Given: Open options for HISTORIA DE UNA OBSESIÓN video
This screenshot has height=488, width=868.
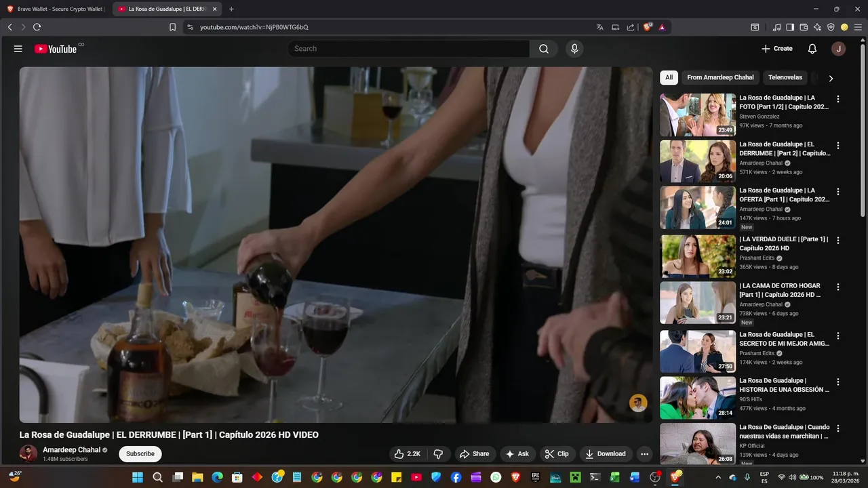Looking at the screenshot, I should pyautogui.click(x=837, y=382).
